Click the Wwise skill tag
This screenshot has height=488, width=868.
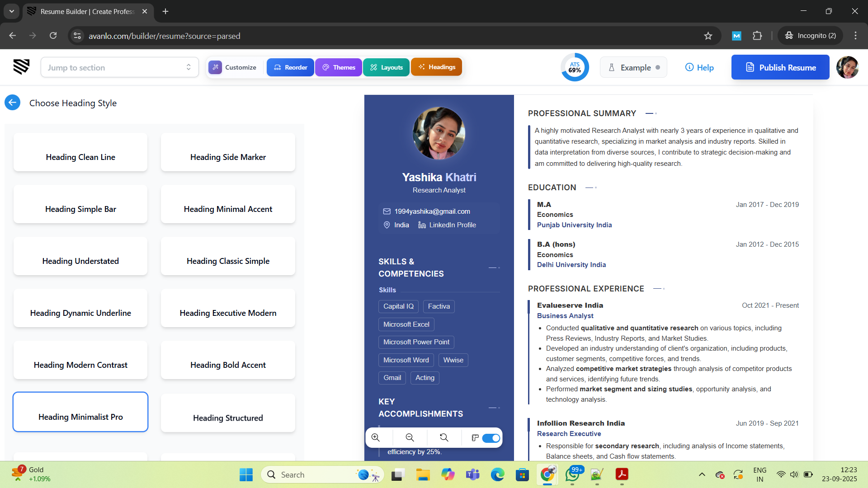453,360
